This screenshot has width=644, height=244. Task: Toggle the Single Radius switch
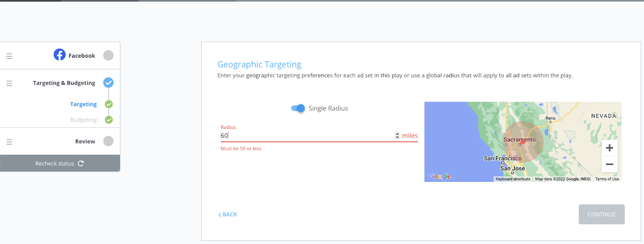[298, 108]
